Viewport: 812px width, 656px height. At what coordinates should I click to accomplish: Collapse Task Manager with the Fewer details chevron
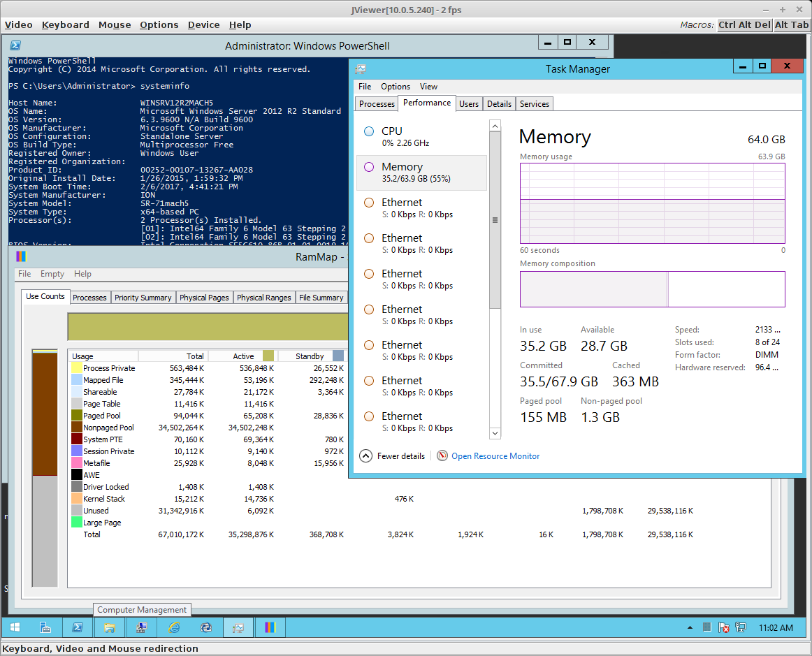tap(365, 455)
